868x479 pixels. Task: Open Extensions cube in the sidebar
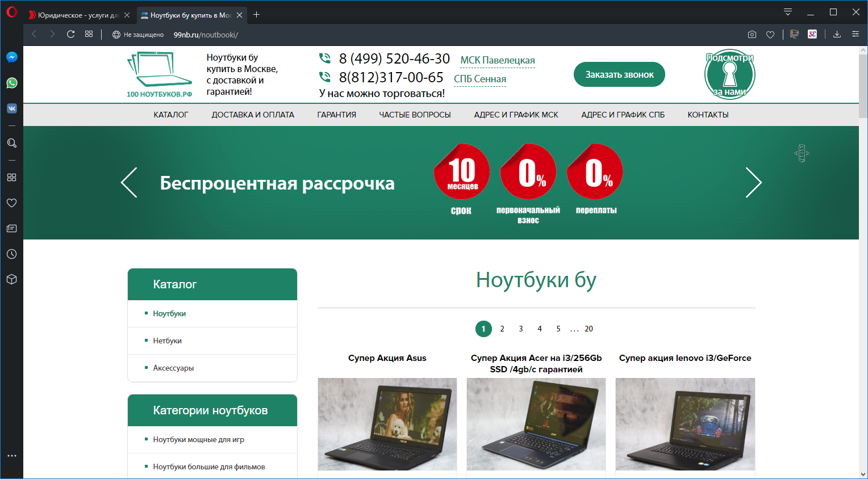(12, 279)
